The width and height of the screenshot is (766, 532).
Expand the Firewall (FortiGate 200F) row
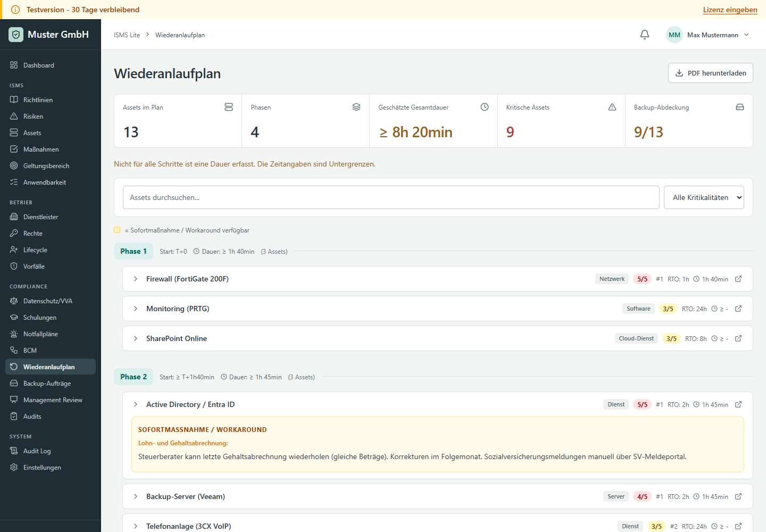[136, 279]
